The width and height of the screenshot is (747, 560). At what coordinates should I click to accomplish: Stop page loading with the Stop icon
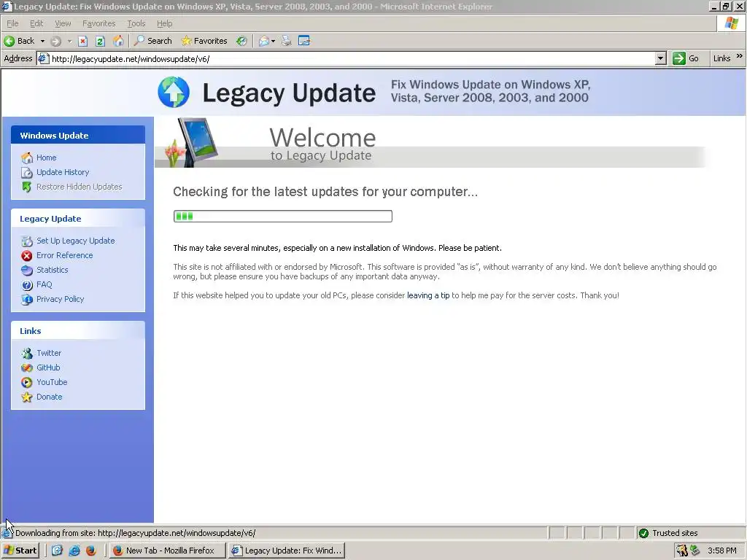pos(83,41)
